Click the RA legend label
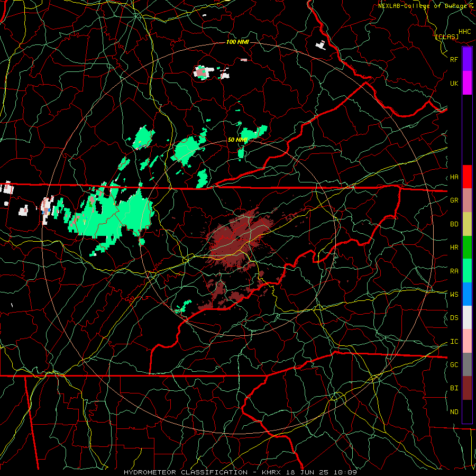The image size is (476, 476). (454, 271)
